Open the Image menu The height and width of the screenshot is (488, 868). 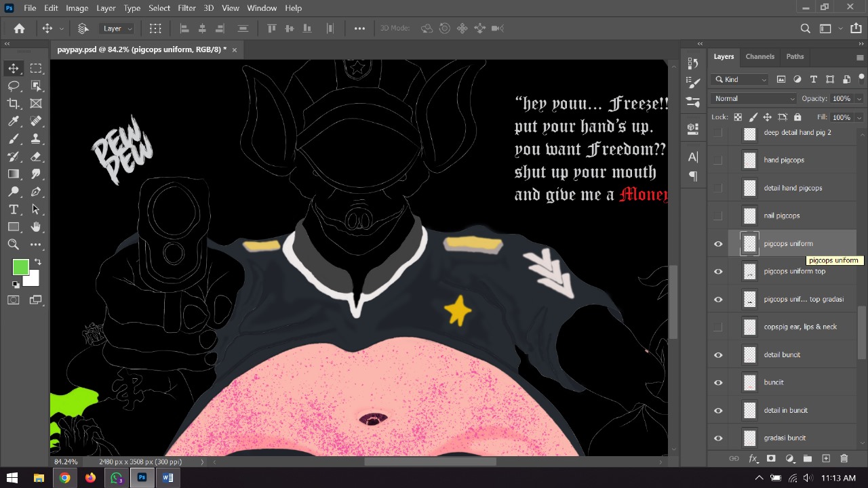click(77, 8)
